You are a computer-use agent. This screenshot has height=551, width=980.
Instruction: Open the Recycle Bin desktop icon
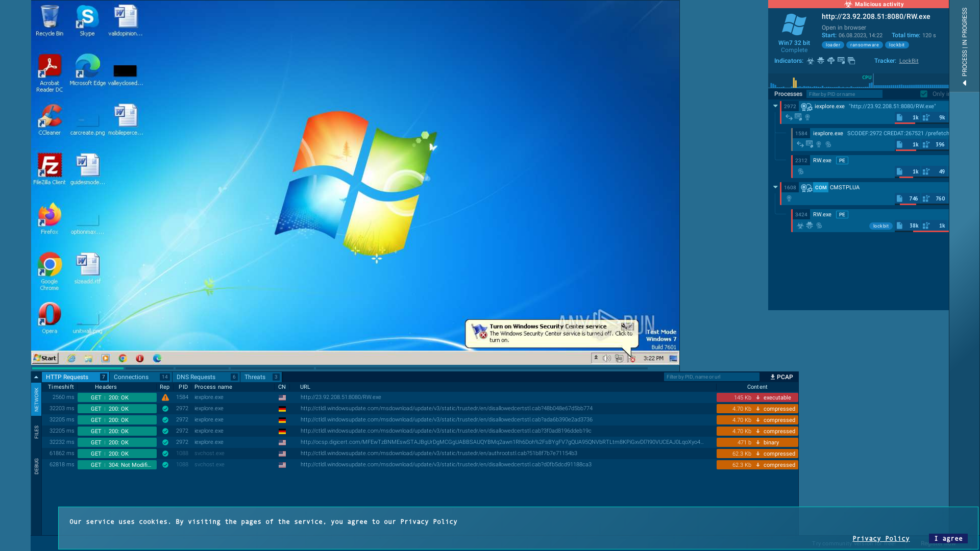coord(50,21)
